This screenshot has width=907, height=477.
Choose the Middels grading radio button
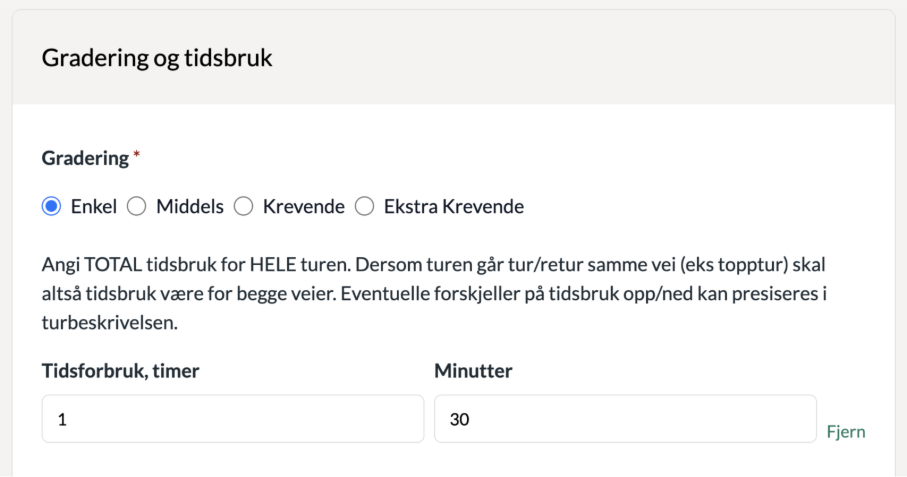136,207
